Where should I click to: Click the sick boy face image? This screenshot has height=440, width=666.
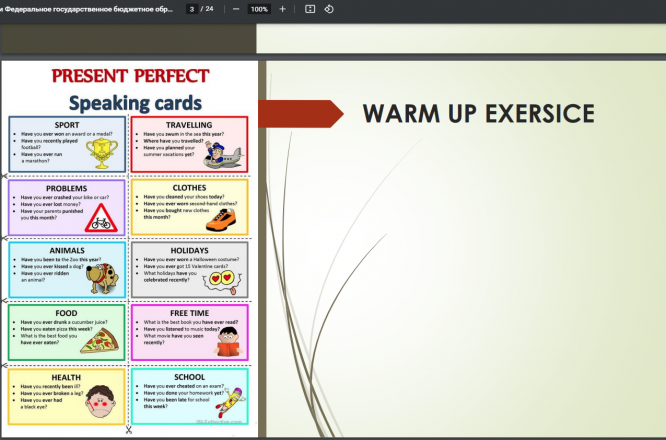click(101, 401)
